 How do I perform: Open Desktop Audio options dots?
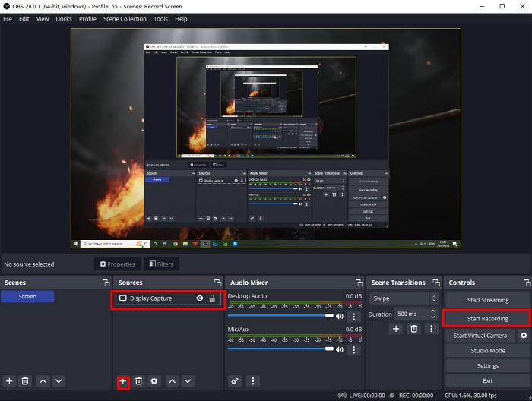tap(354, 317)
